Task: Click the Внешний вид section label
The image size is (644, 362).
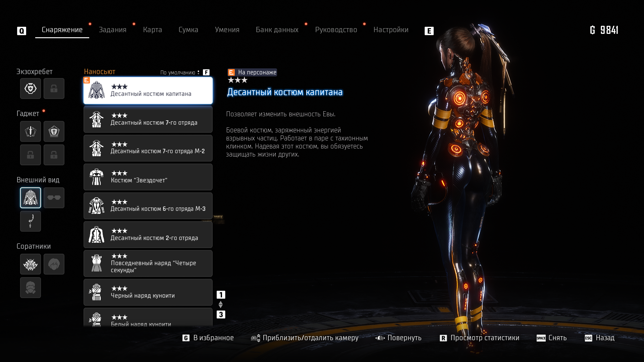Action: [x=38, y=180]
